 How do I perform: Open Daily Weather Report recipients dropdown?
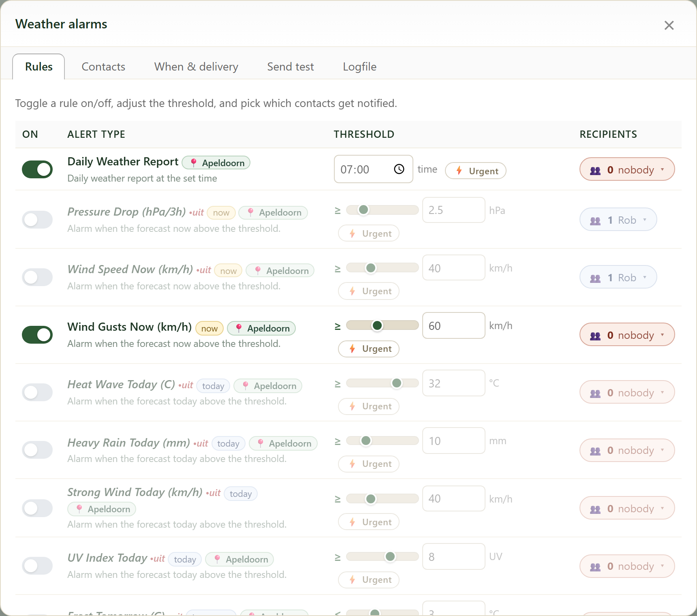coord(627,169)
